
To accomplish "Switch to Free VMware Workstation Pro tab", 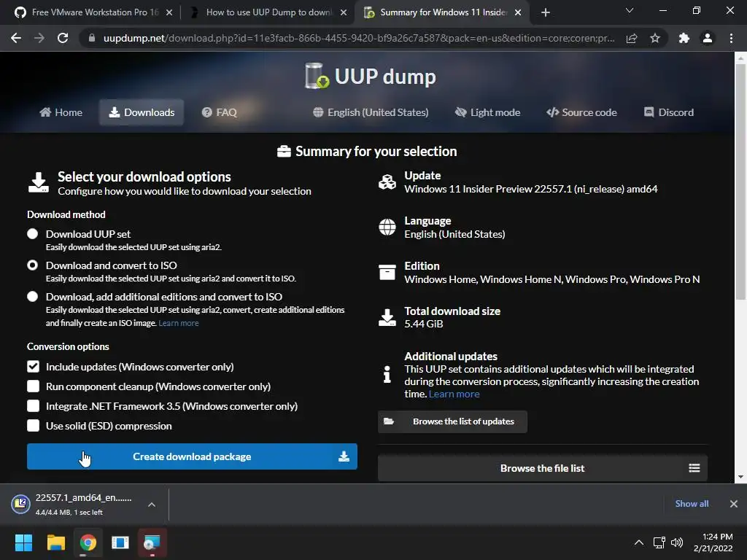I will pyautogui.click(x=95, y=12).
